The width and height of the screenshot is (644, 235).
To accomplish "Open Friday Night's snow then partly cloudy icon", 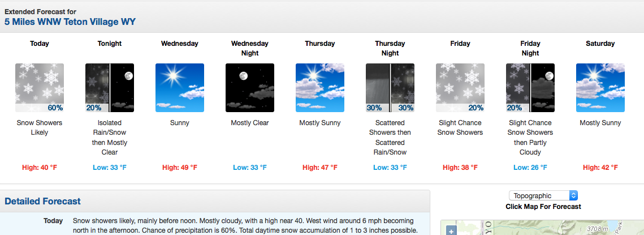I will pyautogui.click(x=530, y=88).
